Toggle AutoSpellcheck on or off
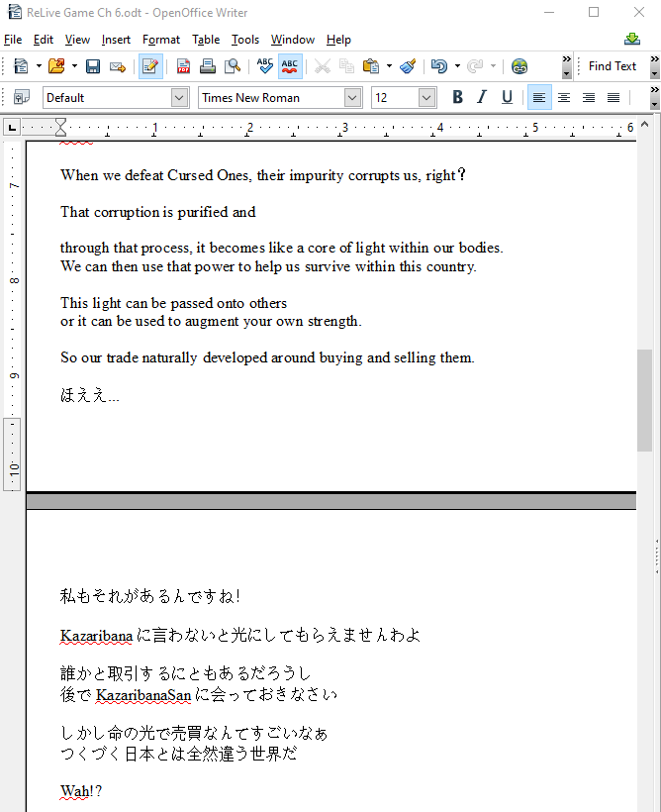 290,66
